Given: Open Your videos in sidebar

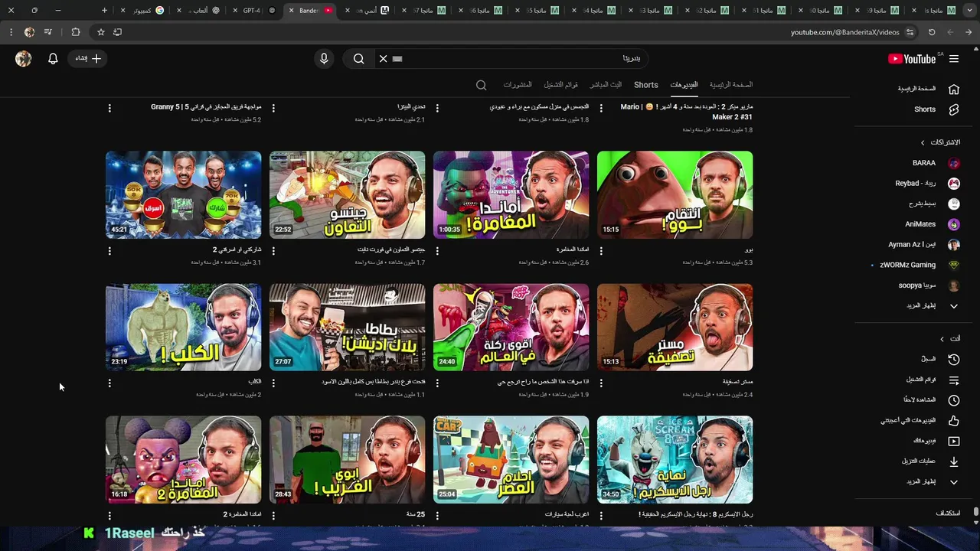Looking at the screenshot, I should (x=936, y=441).
